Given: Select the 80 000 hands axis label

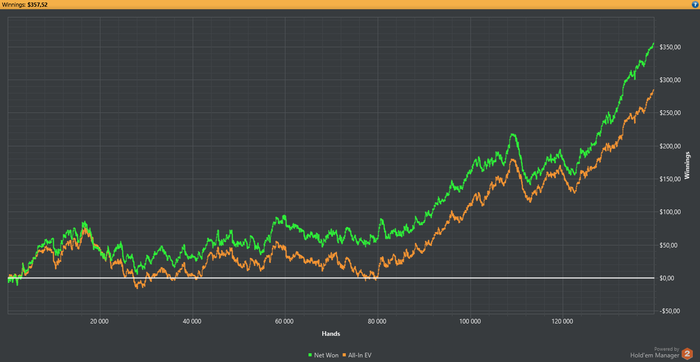Looking at the screenshot, I should click(x=377, y=320).
